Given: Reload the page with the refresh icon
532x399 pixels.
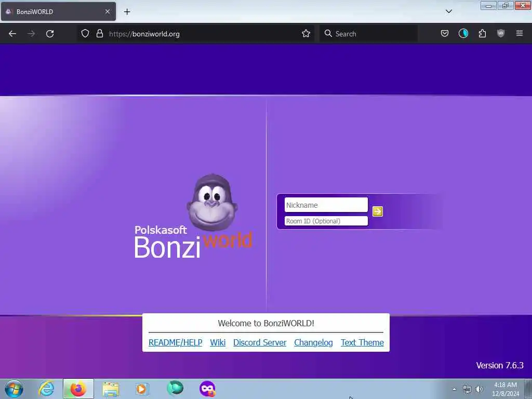Looking at the screenshot, I should [x=50, y=34].
